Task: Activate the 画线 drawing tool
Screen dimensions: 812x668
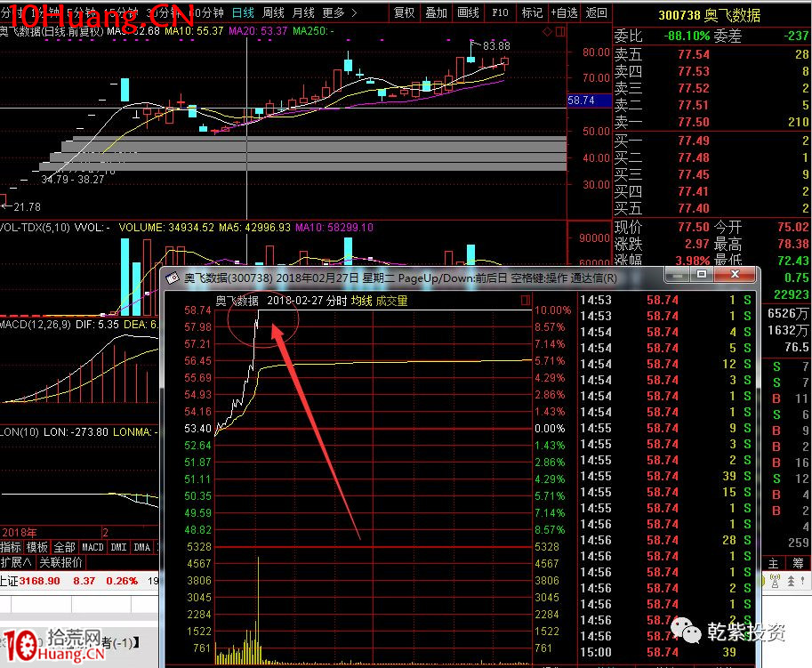Action: pyautogui.click(x=468, y=12)
